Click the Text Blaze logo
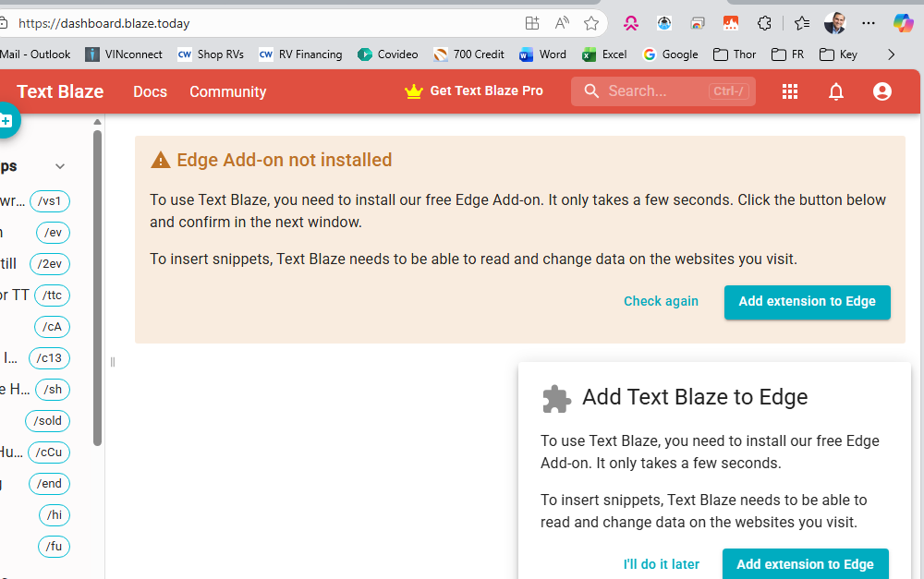 click(60, 91)
